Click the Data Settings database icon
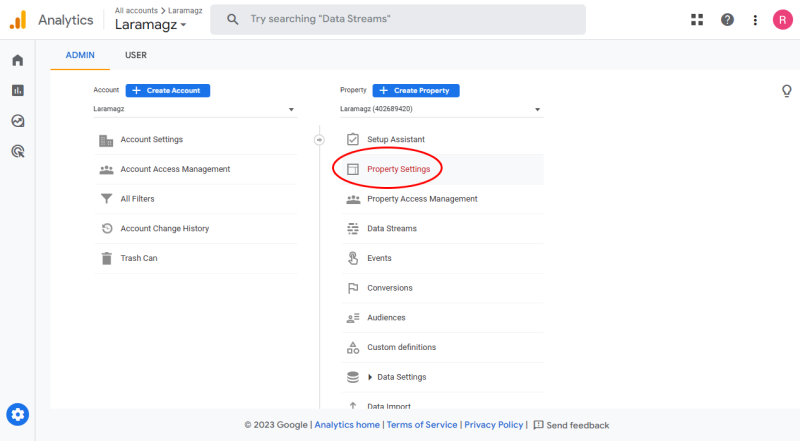800x441 pixels. 353,377
